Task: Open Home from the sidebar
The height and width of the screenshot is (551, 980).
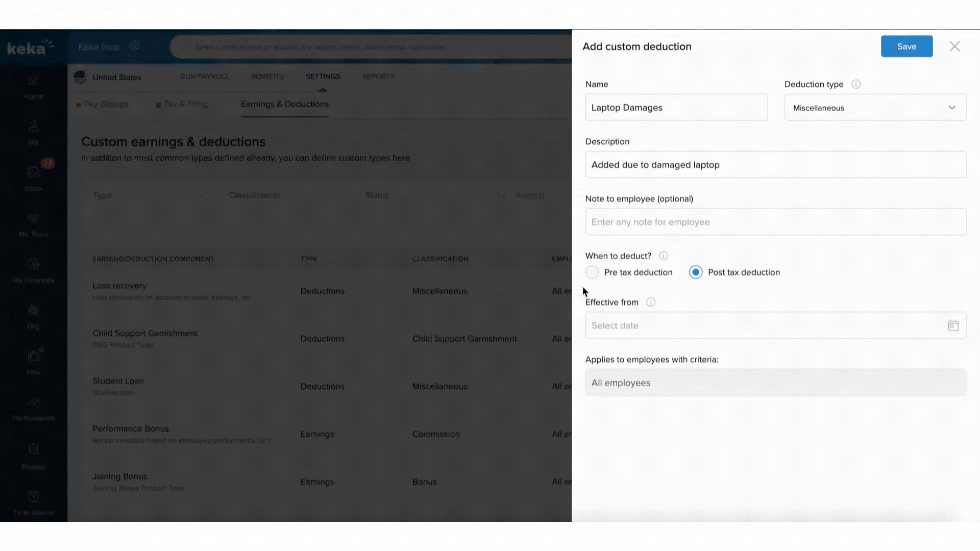Action: 33,87
